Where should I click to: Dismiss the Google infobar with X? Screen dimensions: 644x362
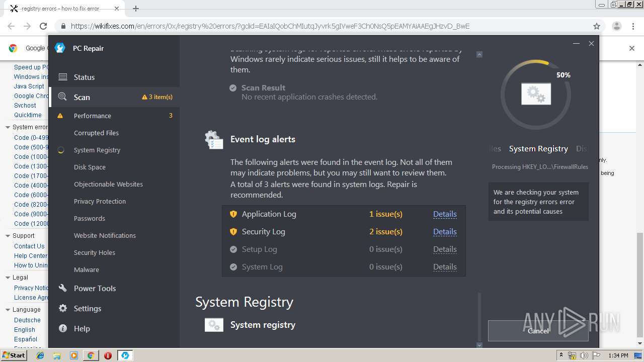632,48
